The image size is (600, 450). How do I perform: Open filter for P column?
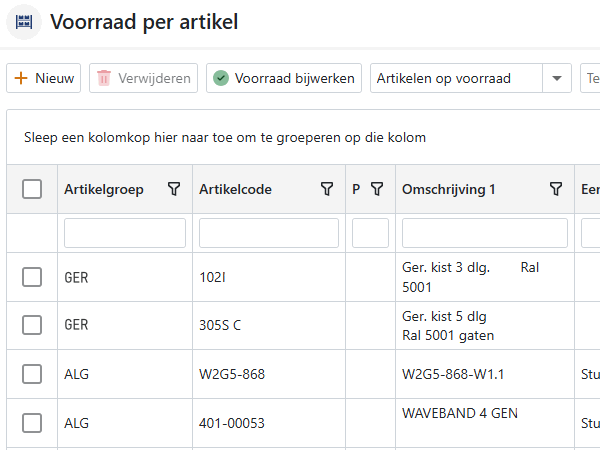coord(377,189)
